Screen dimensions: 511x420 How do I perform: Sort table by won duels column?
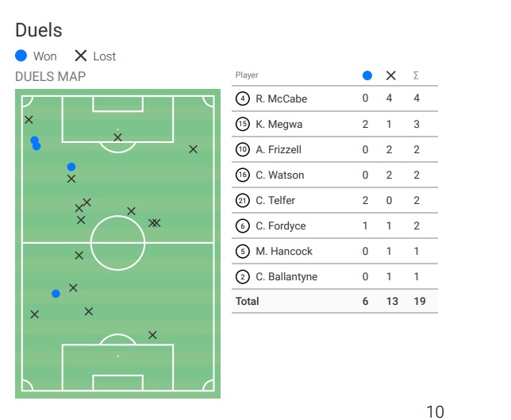[367, 75]
